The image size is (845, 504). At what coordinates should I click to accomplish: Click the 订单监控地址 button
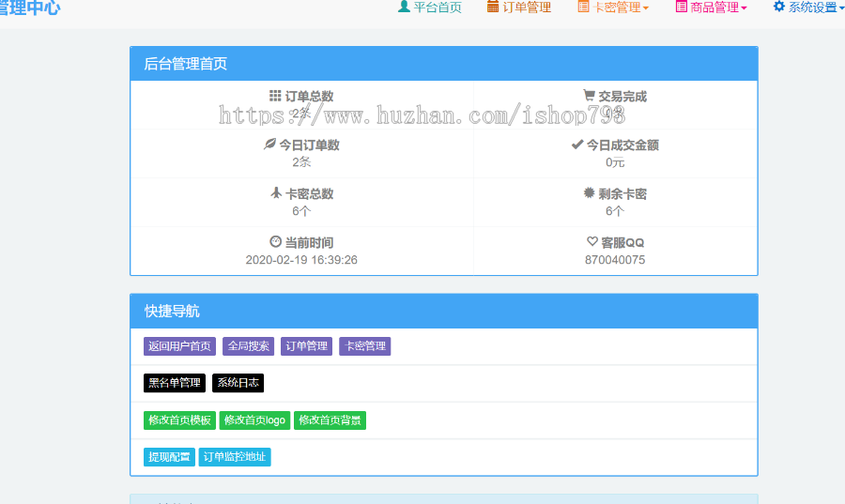pyautogui.click(x=235, y=457)
